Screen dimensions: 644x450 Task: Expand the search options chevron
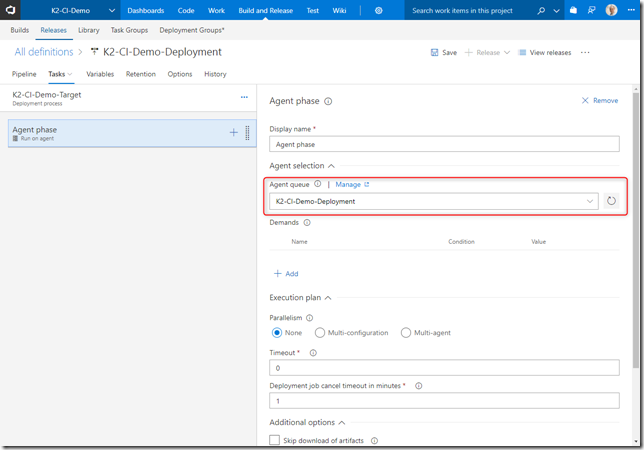tap(557, 11)
